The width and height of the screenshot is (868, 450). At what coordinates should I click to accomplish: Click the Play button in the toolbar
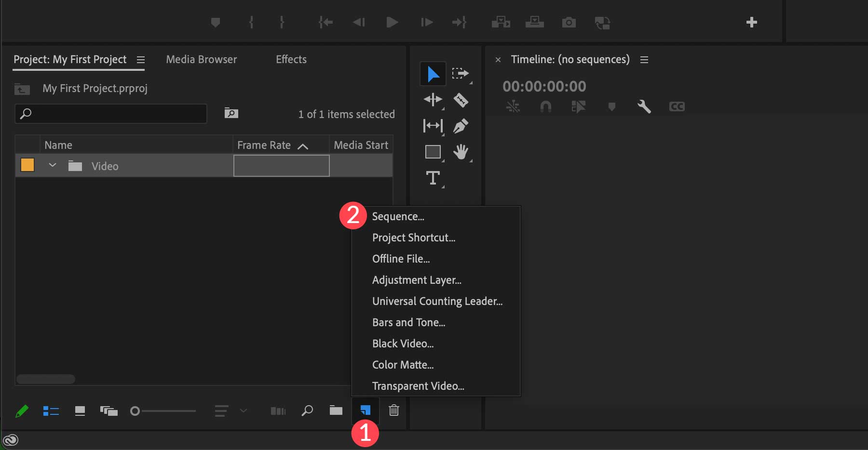point(392,22)
